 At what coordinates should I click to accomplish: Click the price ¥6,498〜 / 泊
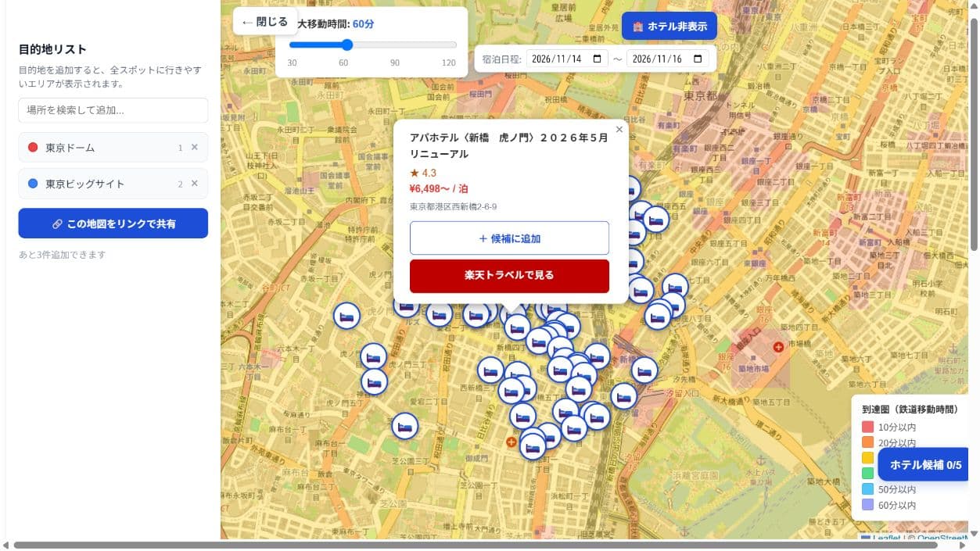click(439, 188)
